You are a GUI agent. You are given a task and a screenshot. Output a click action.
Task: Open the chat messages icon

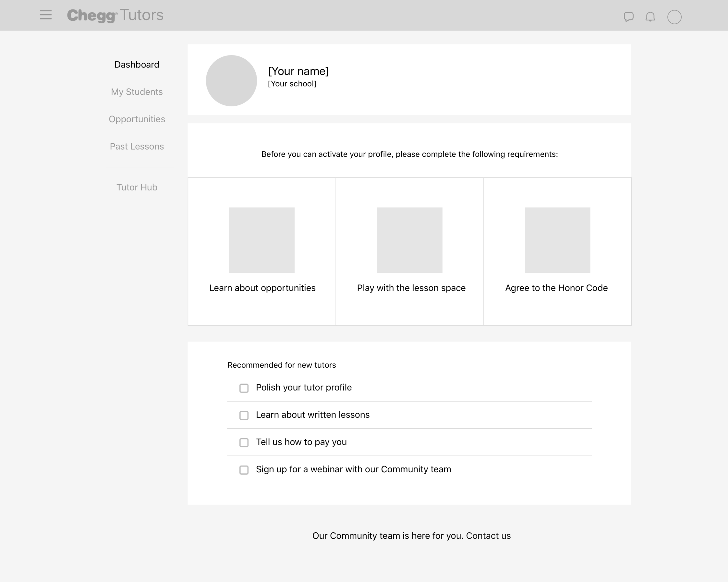[x=628, y=17]
